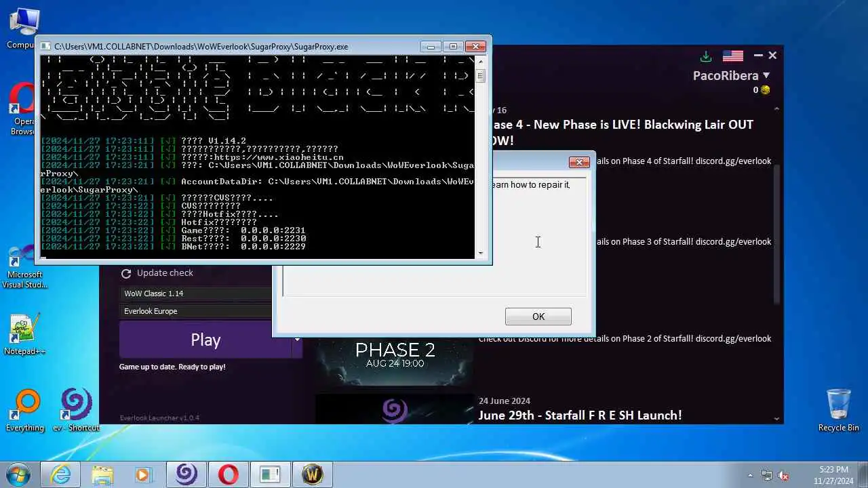The width and height of the screenshot is (868, 488).
Task: Click OK in the dialog box
Action: [538, 317]
